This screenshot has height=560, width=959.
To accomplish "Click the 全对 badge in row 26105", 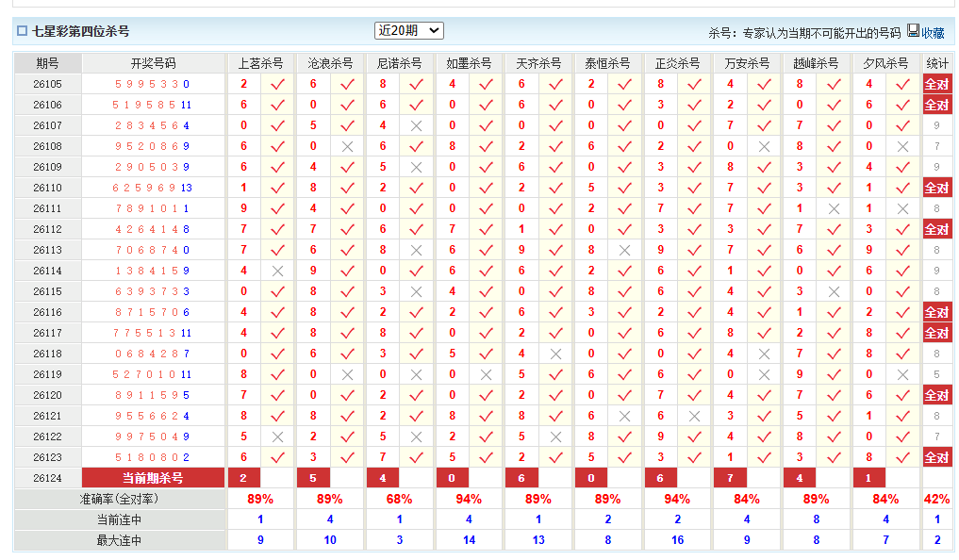I will (937, 84).
